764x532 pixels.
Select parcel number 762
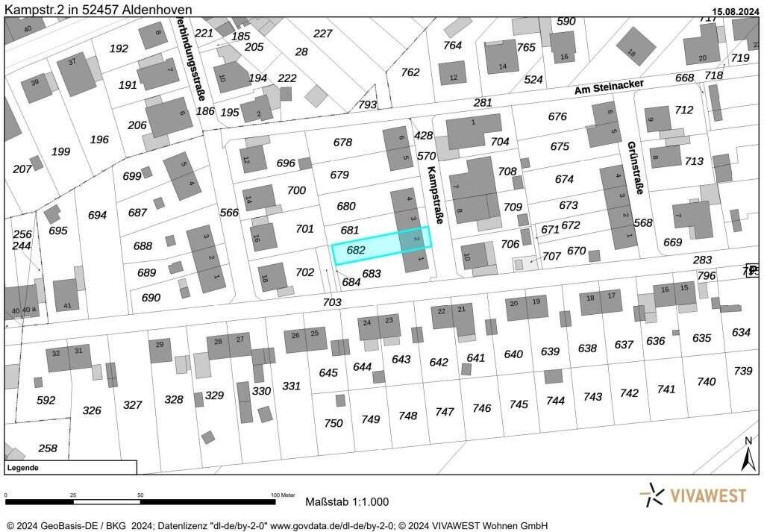point(410,72)
